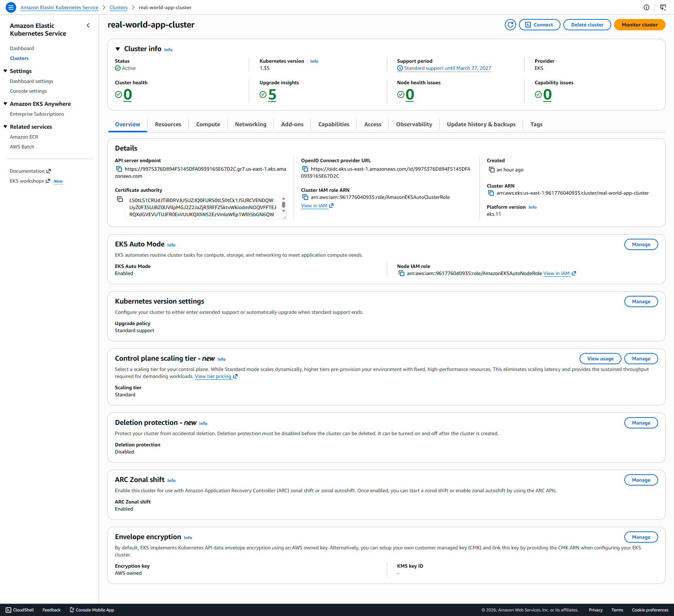The width and height of the screenshot is (674, 616).
Task: Copy the Cluster ARN
Action: (x=491, y=193)
